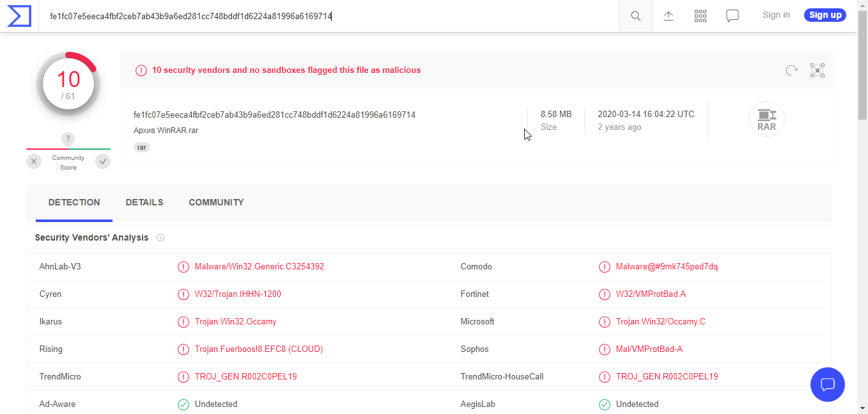The width and height of the screenshot is (868, 414).
Task: Click the Ikarus vendor name
Action: (x=50, y=322)
